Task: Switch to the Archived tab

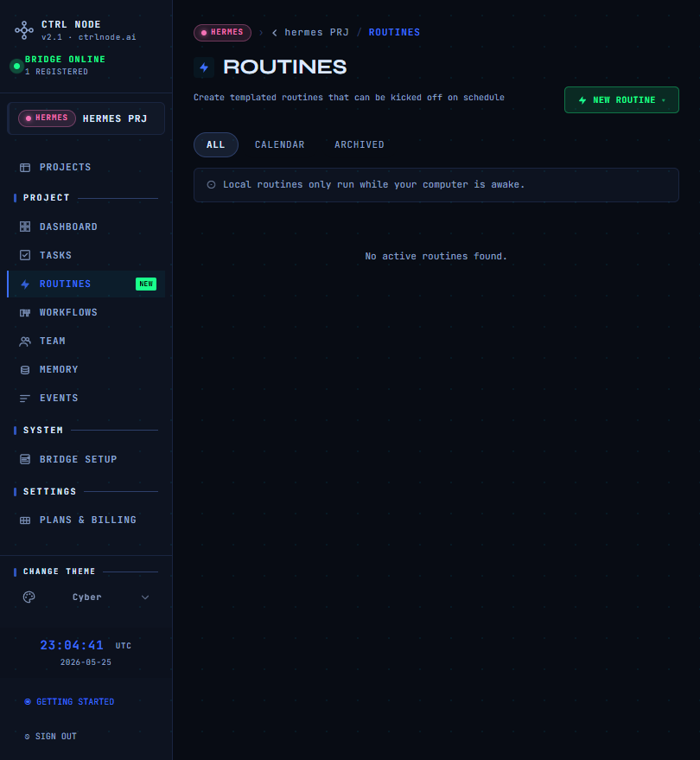Action: click(x=359, y=145)
